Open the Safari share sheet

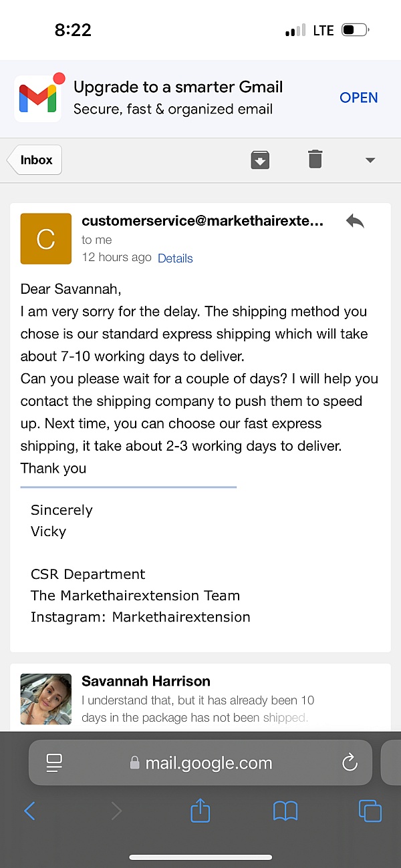click(200, 811)
